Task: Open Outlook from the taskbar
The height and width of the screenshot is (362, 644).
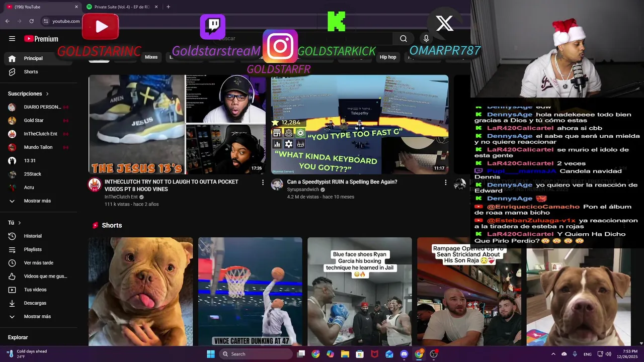Action: point(389,354)
